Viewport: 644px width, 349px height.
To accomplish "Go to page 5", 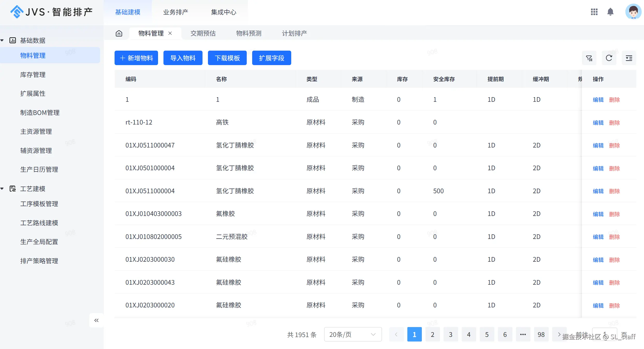I will (x=487, y=335).
